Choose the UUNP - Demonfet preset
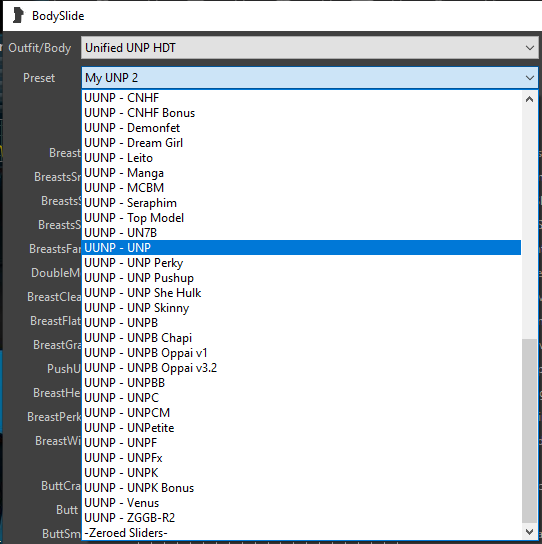 (x=301, y=128)
